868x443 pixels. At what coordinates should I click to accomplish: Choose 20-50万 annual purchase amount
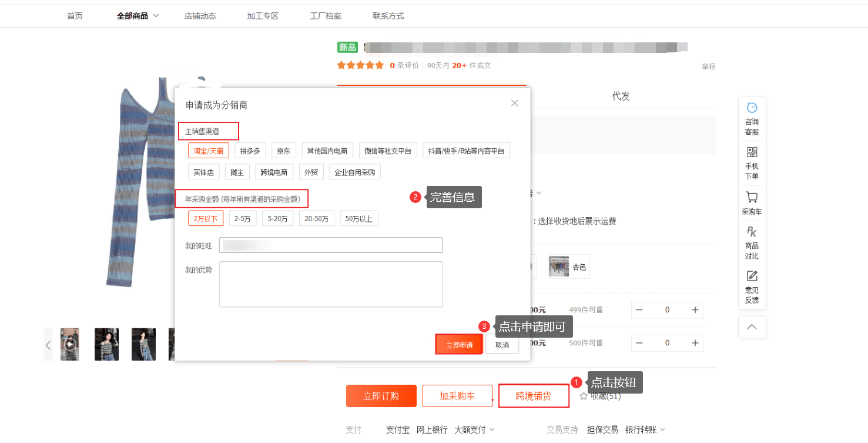pos(316,219)
